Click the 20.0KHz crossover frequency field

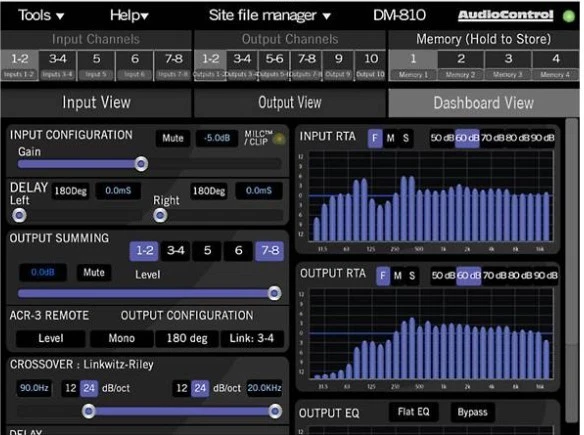(264, 388)
